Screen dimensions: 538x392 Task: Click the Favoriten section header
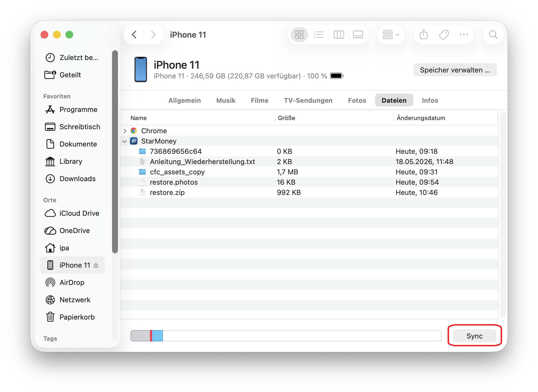point(57,96)
